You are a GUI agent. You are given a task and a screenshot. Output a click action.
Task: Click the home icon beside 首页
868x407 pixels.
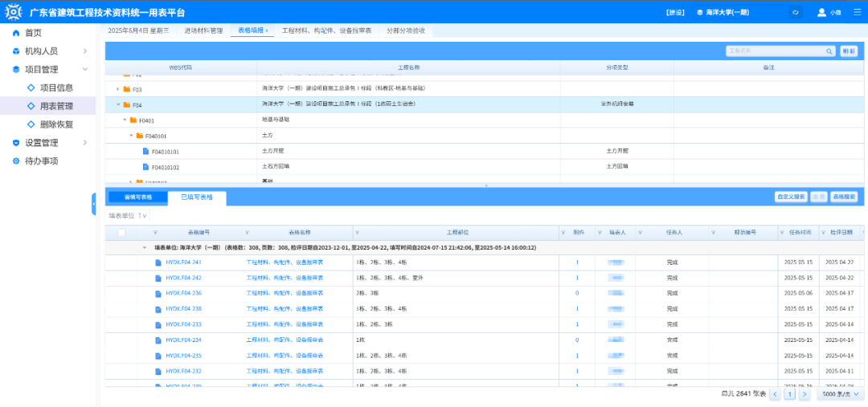pos(16,33)
